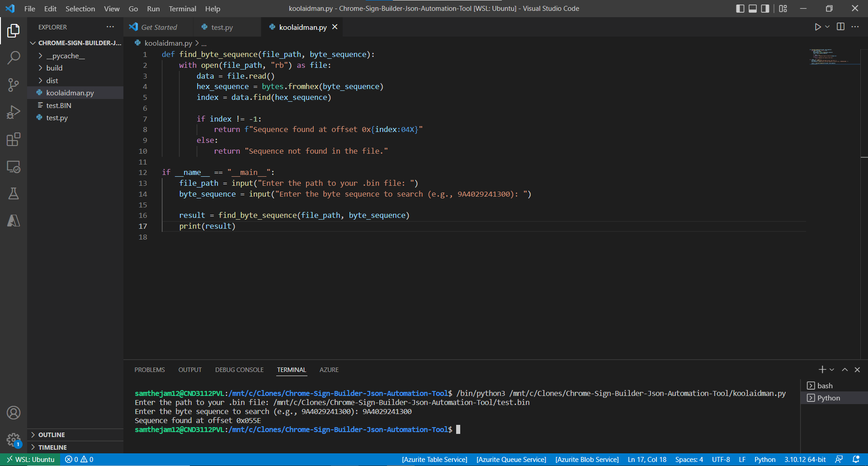This screenshot has width=868, height=466.
Task: Open the Selection menu
Action: [80, 9]
